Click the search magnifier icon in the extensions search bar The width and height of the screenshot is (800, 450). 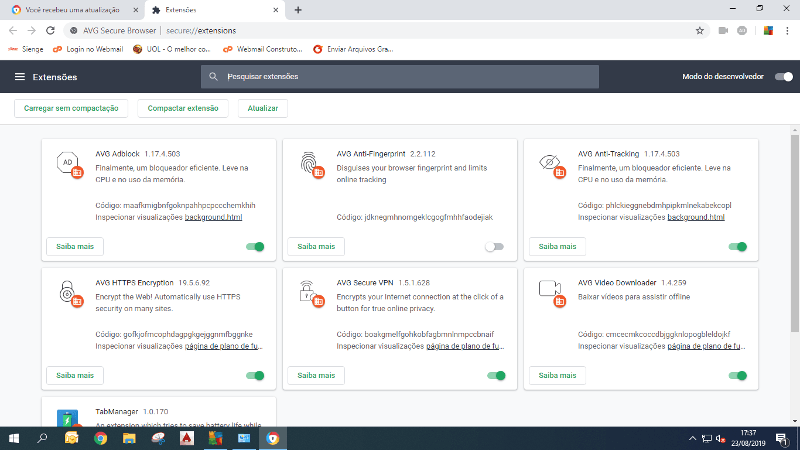click(212, 77)
